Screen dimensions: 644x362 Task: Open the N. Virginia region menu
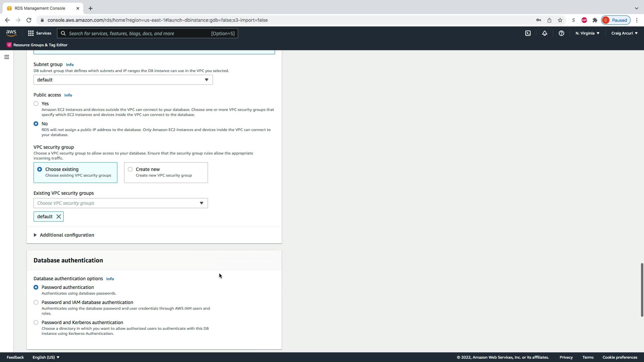click(587, 33)
